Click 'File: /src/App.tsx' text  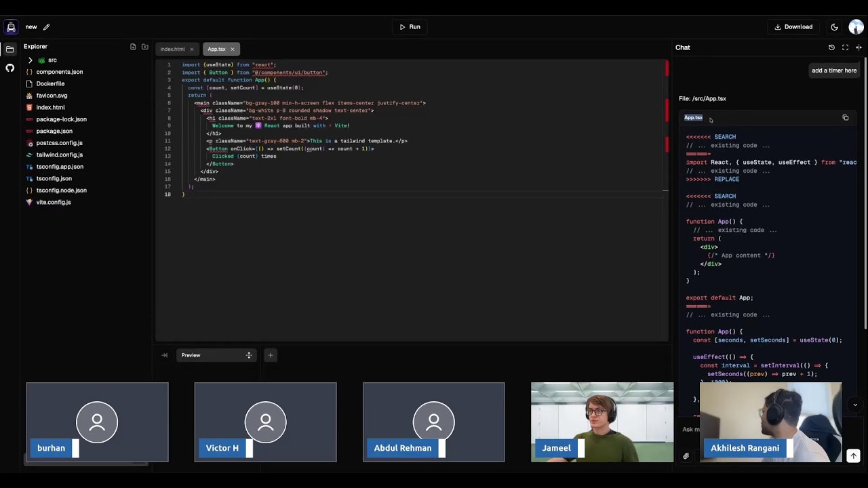click(703, 99)
